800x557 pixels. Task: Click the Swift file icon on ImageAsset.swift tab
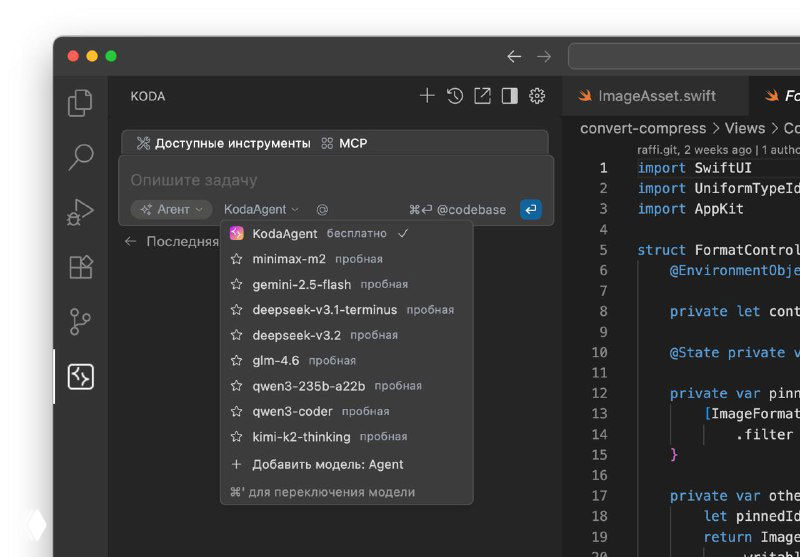point(585,96)
